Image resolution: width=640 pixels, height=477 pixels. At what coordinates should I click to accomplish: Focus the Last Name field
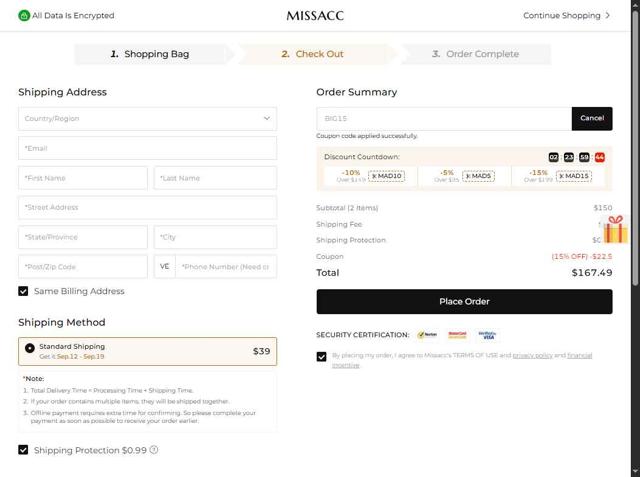(x=215, y=178)
